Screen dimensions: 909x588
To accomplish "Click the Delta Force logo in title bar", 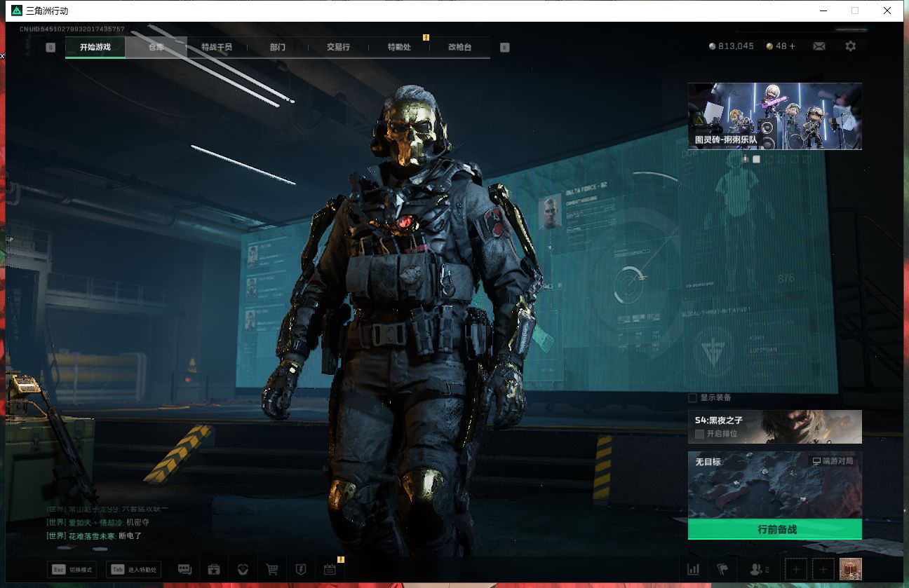I will (17, 11).
